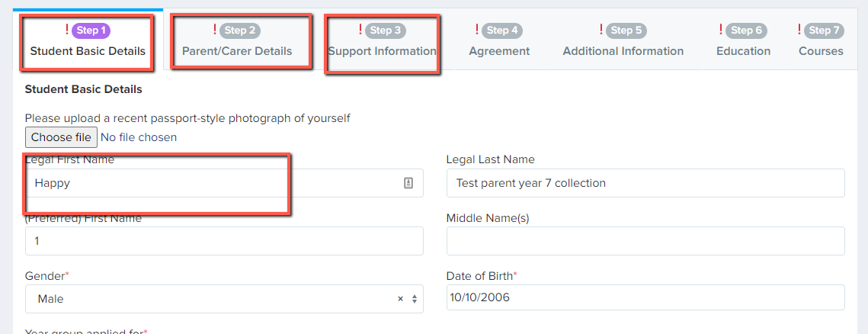The height and width of the screenshot is (334, 868).
Task: Click the contact card icon in Legal First Name
Action: (408, 183)
